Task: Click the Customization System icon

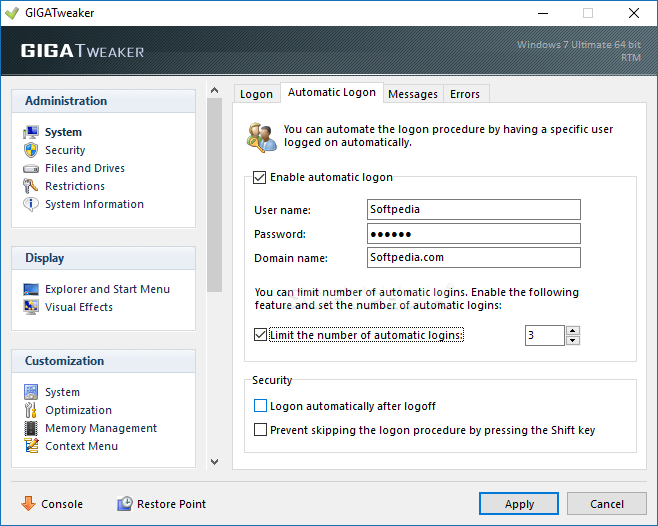Action: (x=31, y=392)
